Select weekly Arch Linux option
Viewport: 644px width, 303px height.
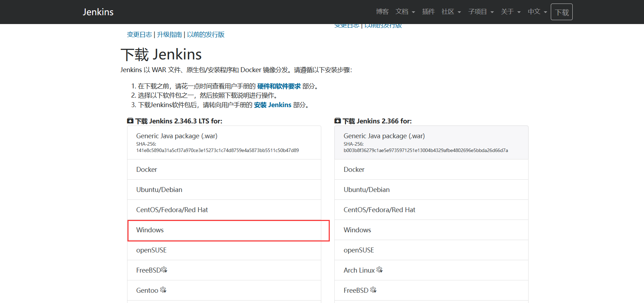[x=431, y=270]
